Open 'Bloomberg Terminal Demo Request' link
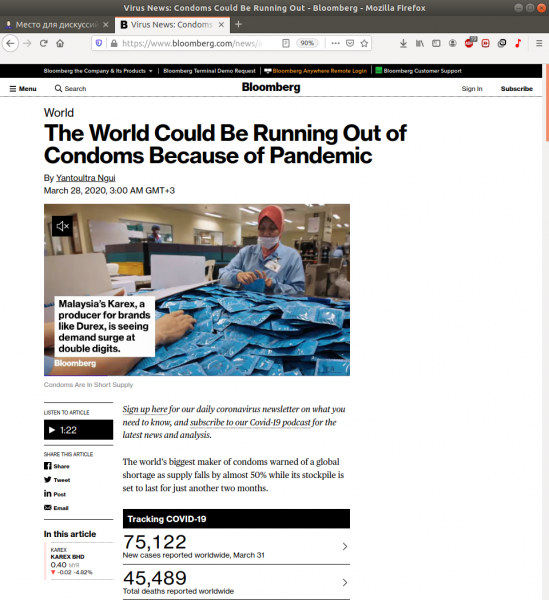Viewport: 549px width, 600px height. pos(209,71)
